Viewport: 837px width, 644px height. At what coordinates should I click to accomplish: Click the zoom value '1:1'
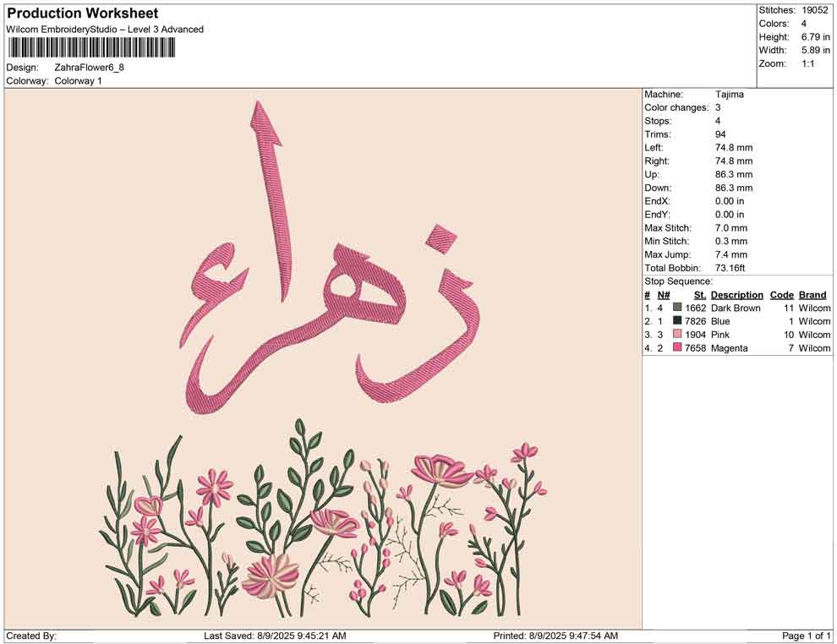pos(808,63)
